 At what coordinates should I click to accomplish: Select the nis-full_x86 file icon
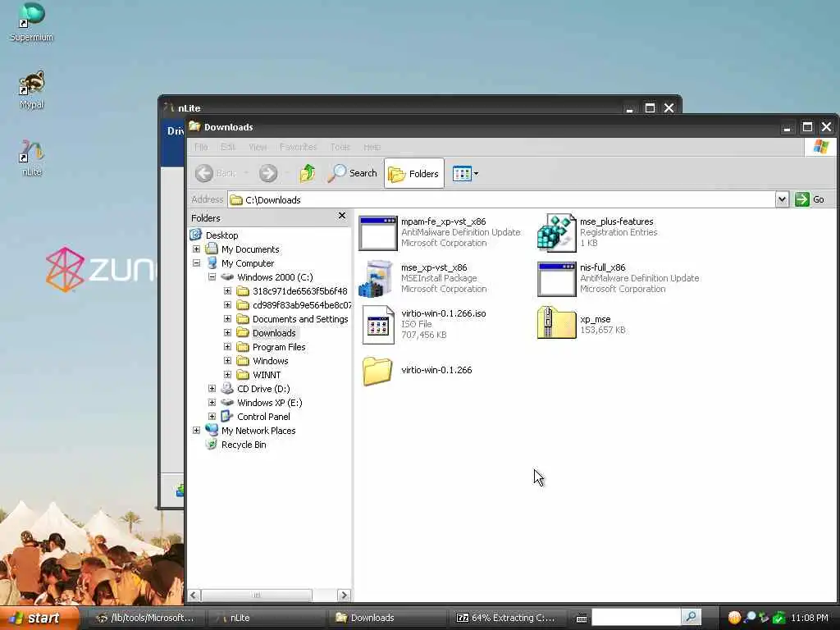[556, 279]
